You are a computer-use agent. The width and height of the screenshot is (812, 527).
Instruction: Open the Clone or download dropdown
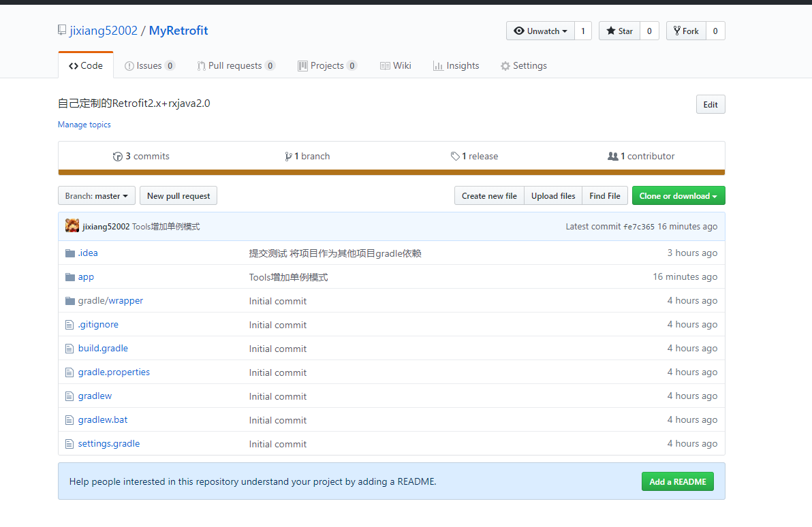(x=678, y=195)
